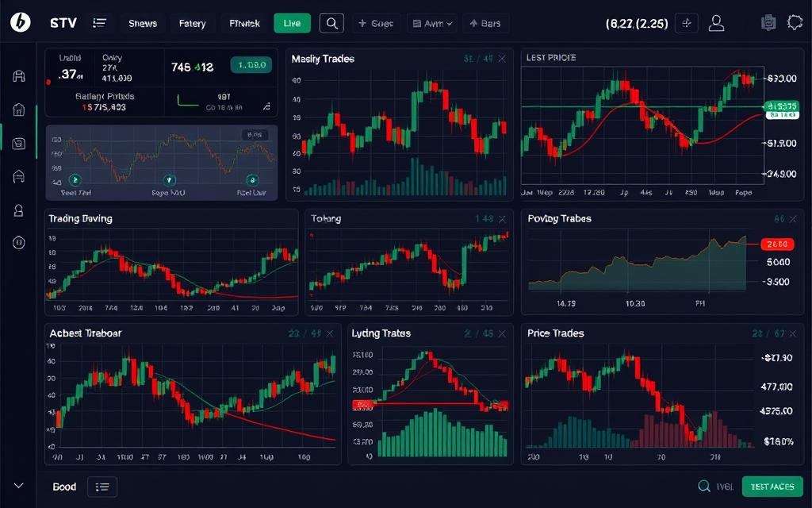Viewport: 812px width, 508px height.
Task: Click the list icon next to Bood
Action: (102, 487)
